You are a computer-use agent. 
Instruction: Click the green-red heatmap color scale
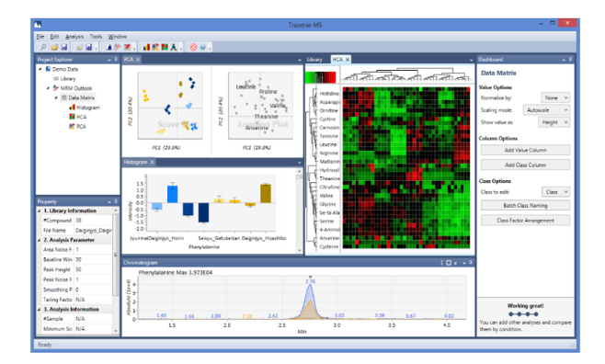click(x=320, y=77)
